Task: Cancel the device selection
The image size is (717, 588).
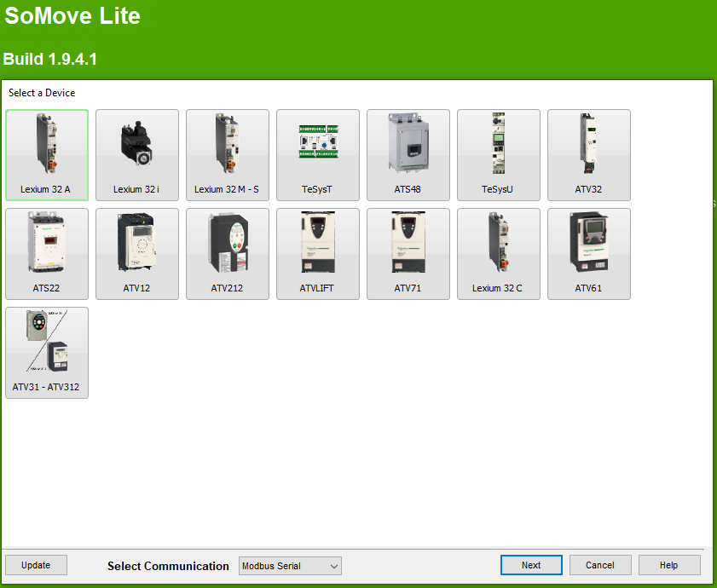Action: (600, 565)
